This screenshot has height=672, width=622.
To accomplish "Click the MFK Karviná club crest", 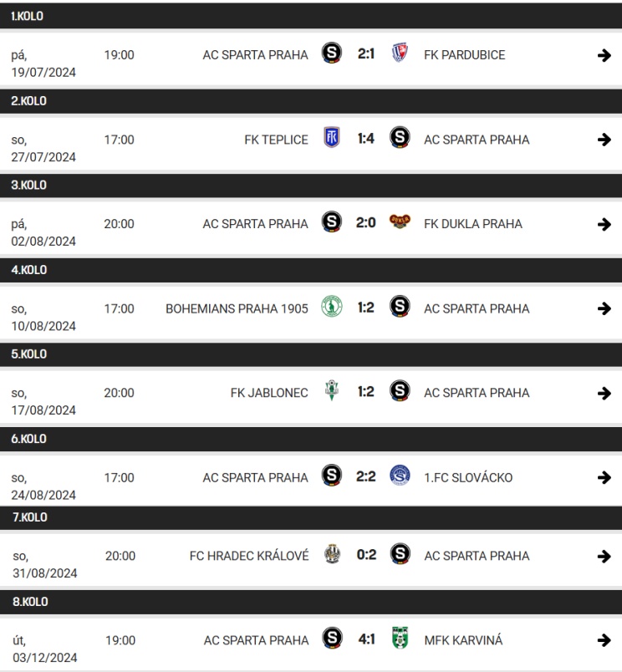I will (x=400, y=639).
